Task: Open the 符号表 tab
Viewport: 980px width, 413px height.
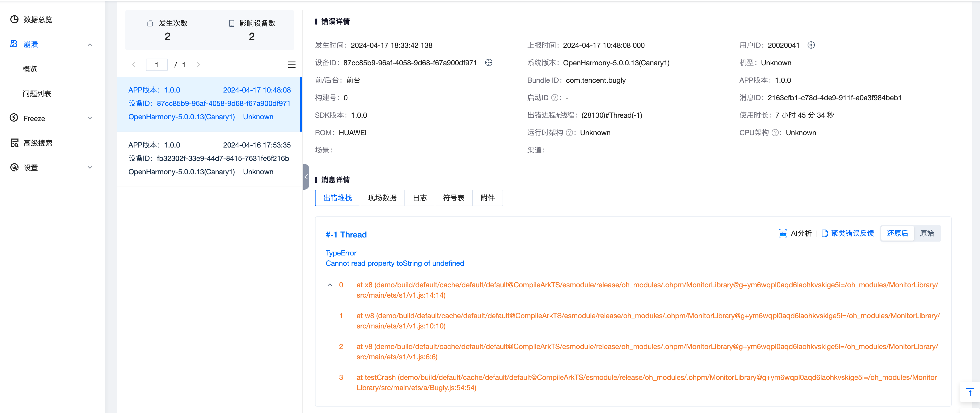Action: (x=454, y=198)
